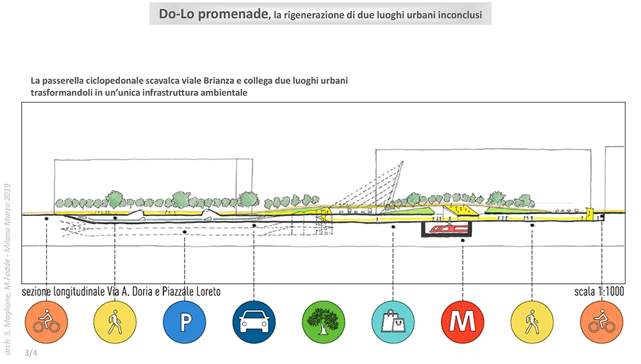Click the 'arch. S. Maglione, M.Fodde' vertical credit
The width and height of the screenshot is (641, 364).
click(x=7, y=269)
